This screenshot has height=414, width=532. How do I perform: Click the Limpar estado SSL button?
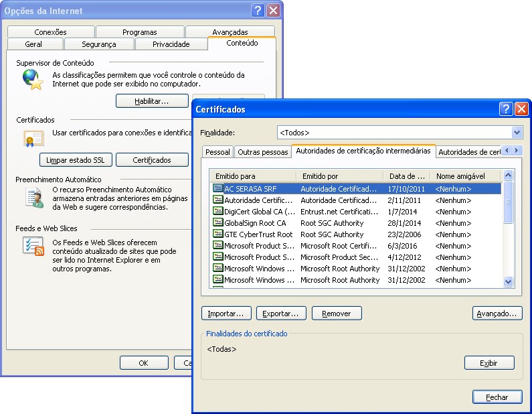click(x=76, y=160)
